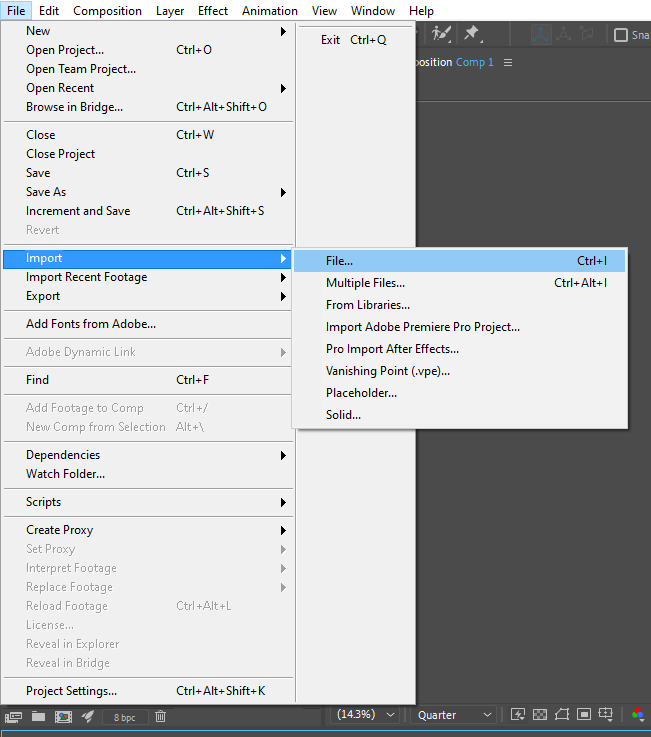Open the Layer menu
The image size is (651, 737).
point(170,10)
